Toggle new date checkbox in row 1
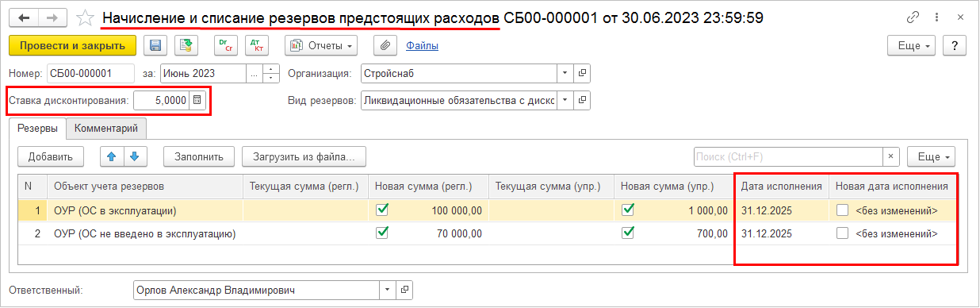This screenshot has height=308, width=980. [843, 211]
